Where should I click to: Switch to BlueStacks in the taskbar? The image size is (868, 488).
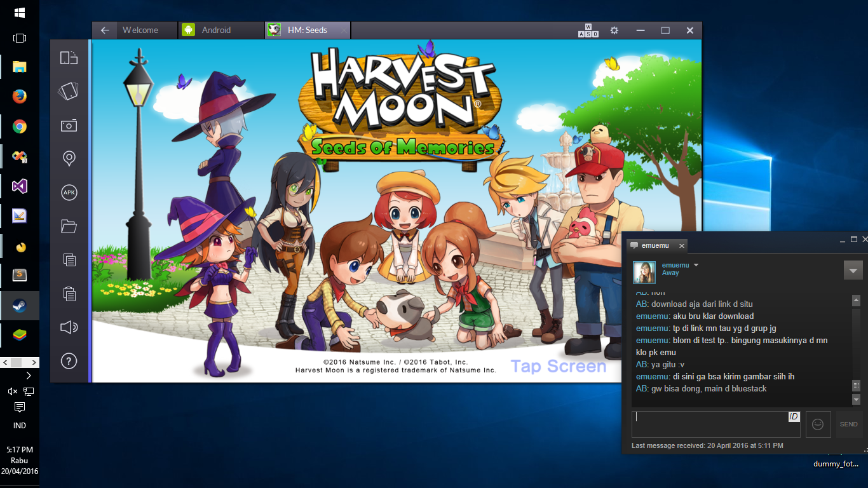coord(19,335)
